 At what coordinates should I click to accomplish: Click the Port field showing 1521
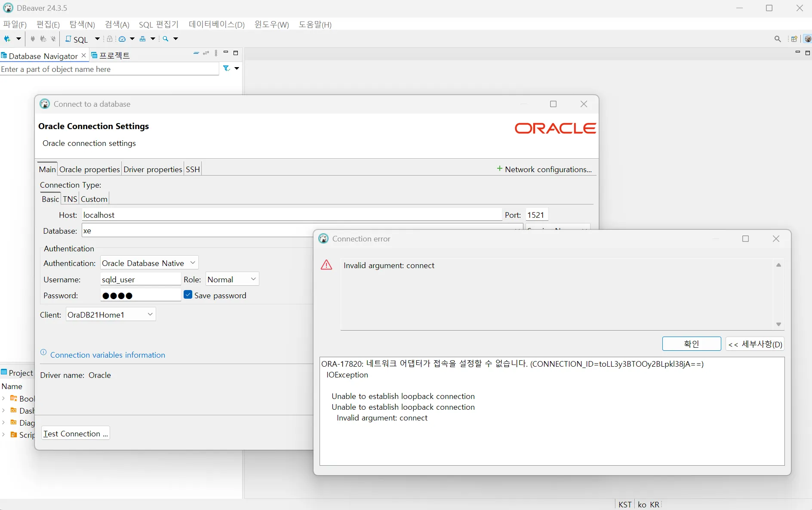(537, 215)
